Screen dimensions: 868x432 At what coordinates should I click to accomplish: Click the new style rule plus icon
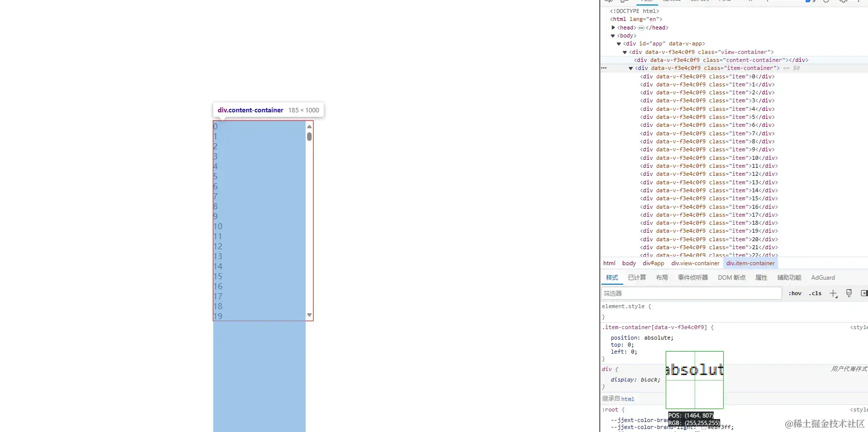coord(833,294)
